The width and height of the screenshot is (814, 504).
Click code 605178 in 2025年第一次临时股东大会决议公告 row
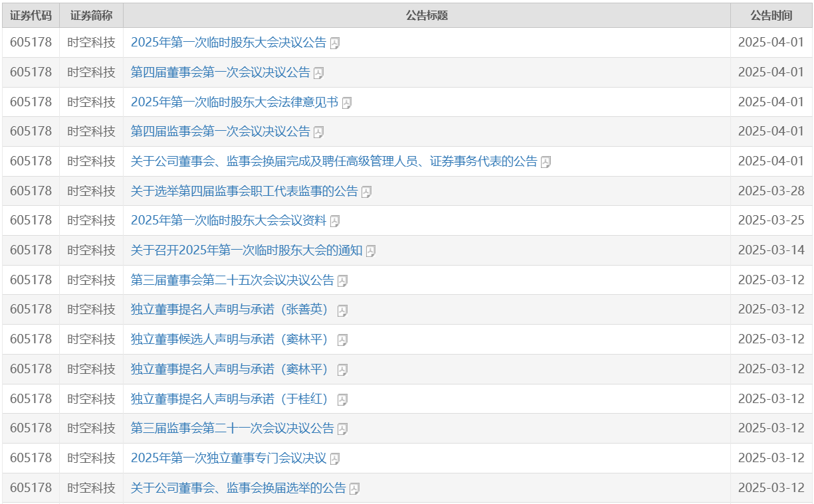click(31, 42)
